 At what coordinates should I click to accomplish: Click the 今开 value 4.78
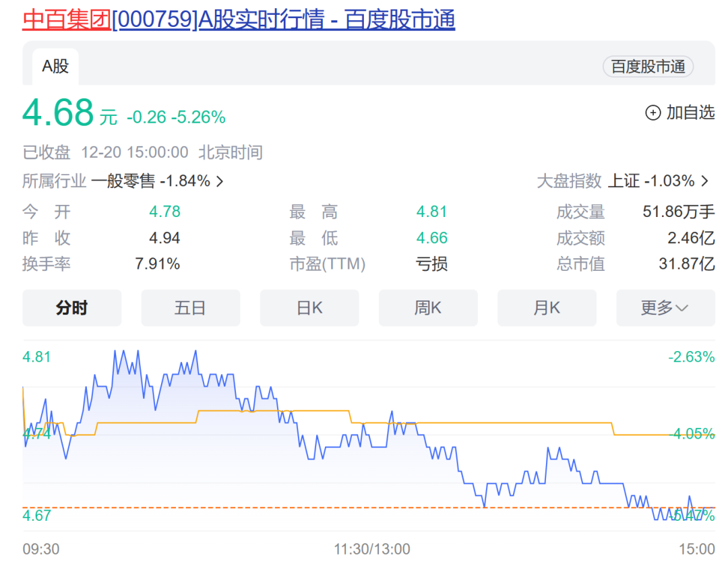tap(164, 212)
